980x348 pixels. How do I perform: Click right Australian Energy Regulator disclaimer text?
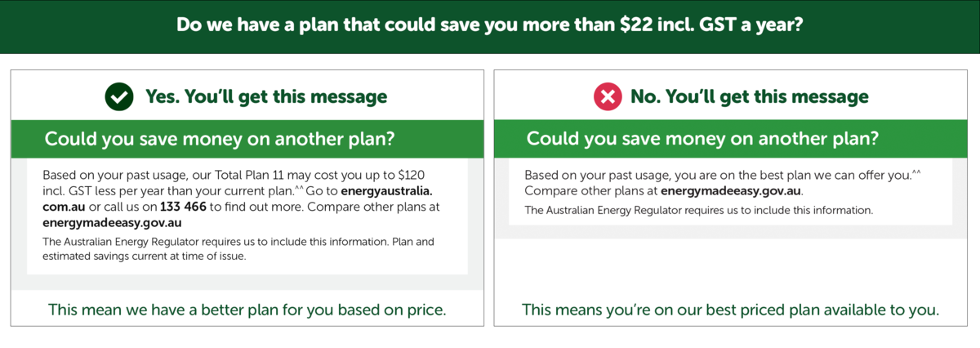point(698,210)
